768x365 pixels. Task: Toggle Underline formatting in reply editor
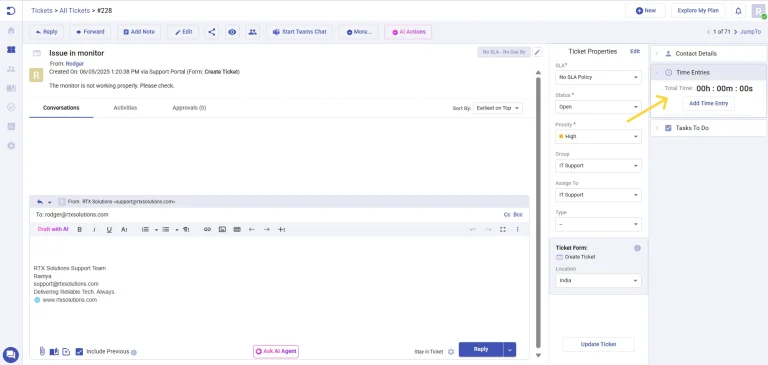coord(109,229)
